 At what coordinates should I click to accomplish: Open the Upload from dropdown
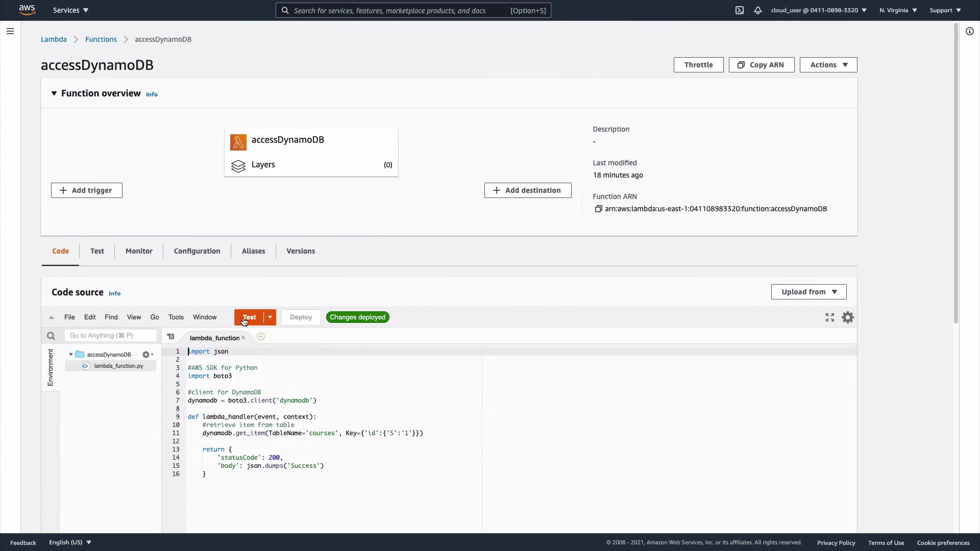(x=808, y=292)
